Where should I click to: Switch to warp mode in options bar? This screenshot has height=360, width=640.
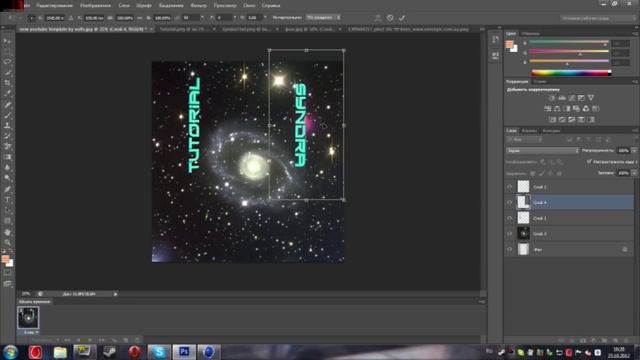click(x=378, y=18)
